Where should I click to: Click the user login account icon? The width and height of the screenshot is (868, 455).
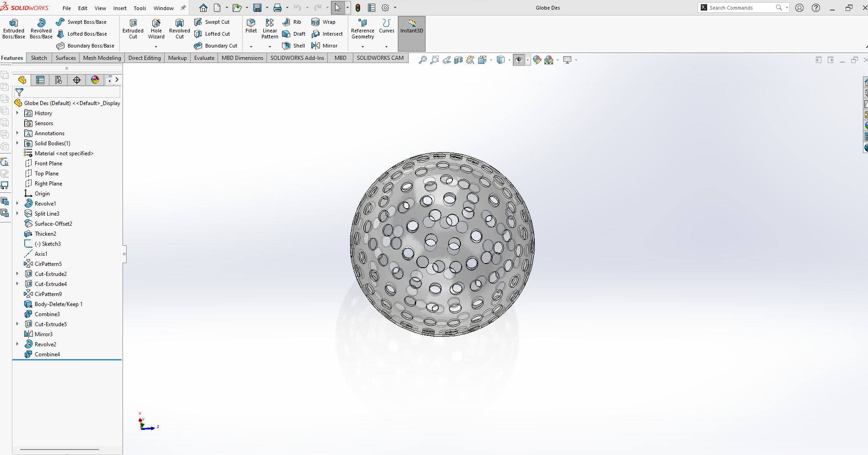[799, 8]
